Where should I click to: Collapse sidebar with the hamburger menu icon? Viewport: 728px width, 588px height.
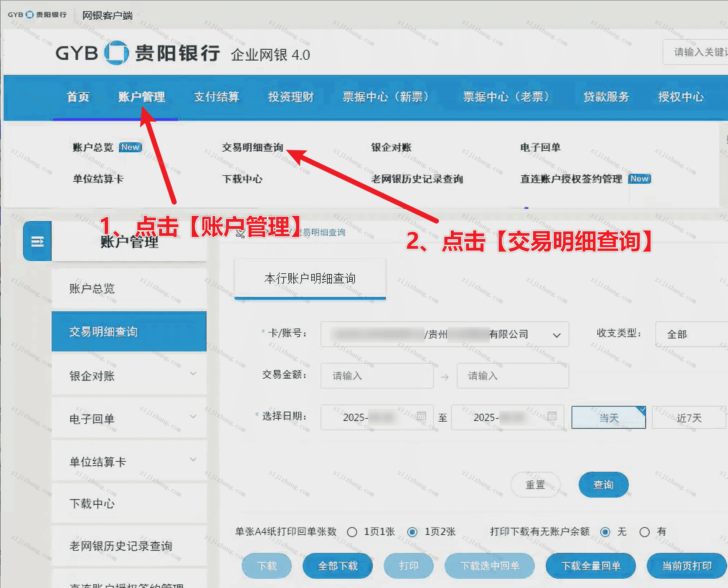(37, 241)
